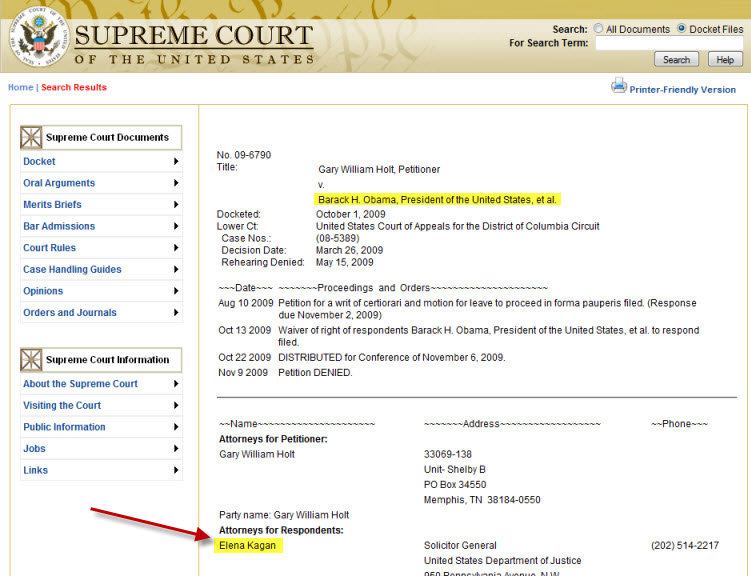
Task: Click the Aug 10 2009 proceedings entry
Action: click(457, 309)
